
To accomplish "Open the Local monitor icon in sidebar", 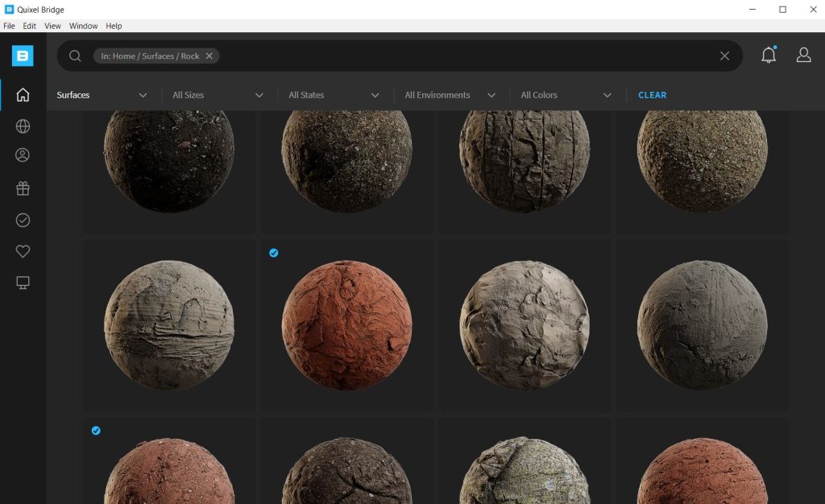I will click(x=23, y=283).
